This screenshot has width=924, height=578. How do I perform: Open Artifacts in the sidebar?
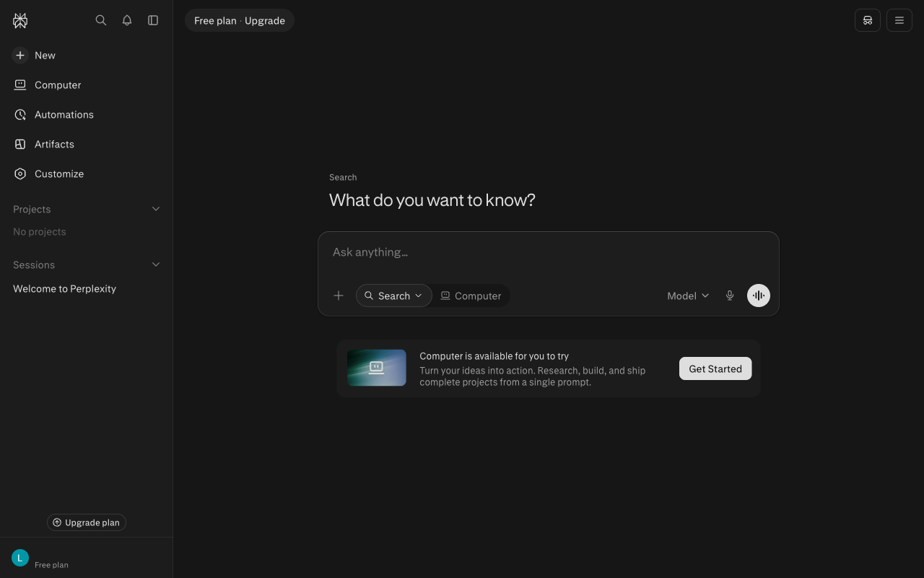point(87,144)
